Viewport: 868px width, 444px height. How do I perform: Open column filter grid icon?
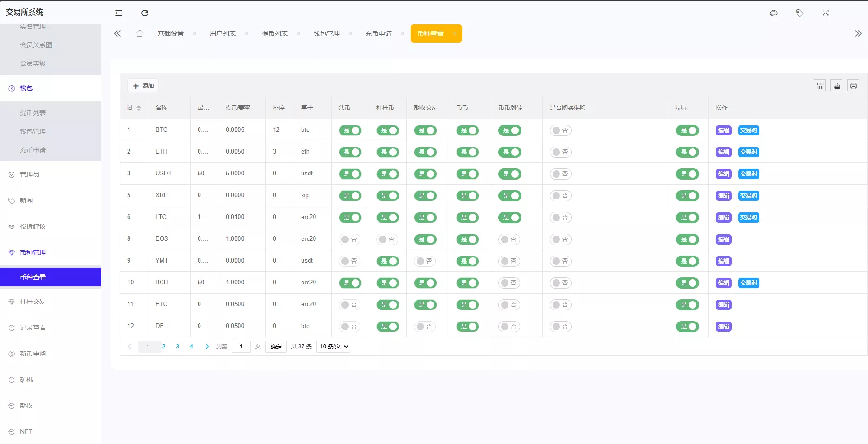[x=820, y=86]
